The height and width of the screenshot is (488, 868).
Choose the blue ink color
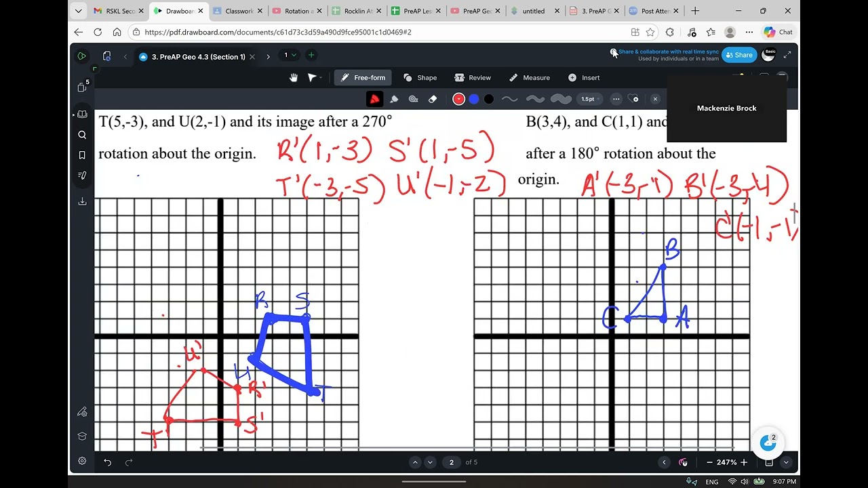pyautogui.click(x=474, y=99)
